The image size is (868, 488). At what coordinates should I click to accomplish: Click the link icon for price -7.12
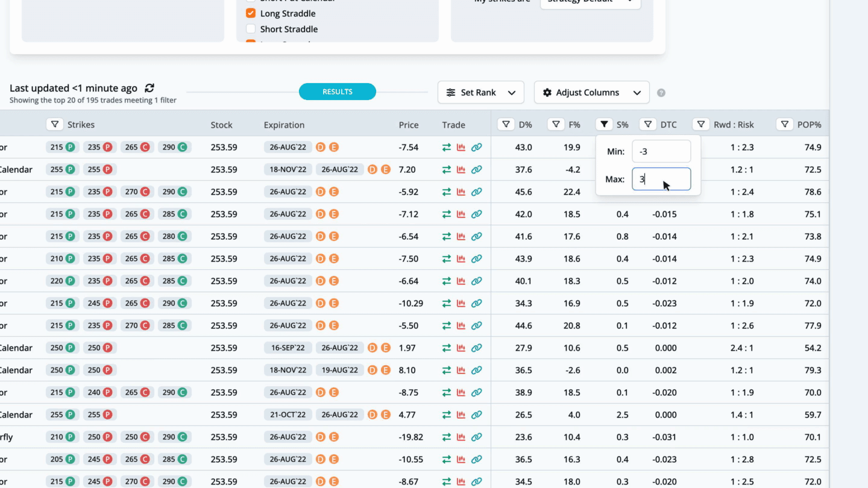(x=476, y=214)
